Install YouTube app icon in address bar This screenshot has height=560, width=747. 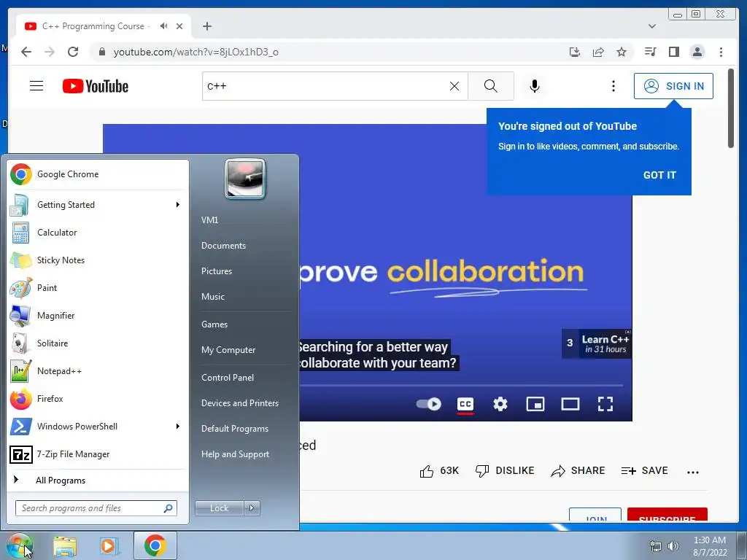(575, 52)
